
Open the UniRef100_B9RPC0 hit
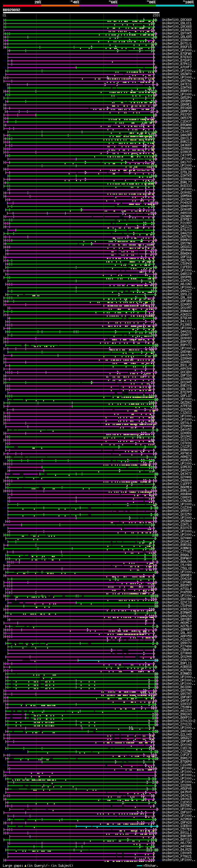click(176, 91)
